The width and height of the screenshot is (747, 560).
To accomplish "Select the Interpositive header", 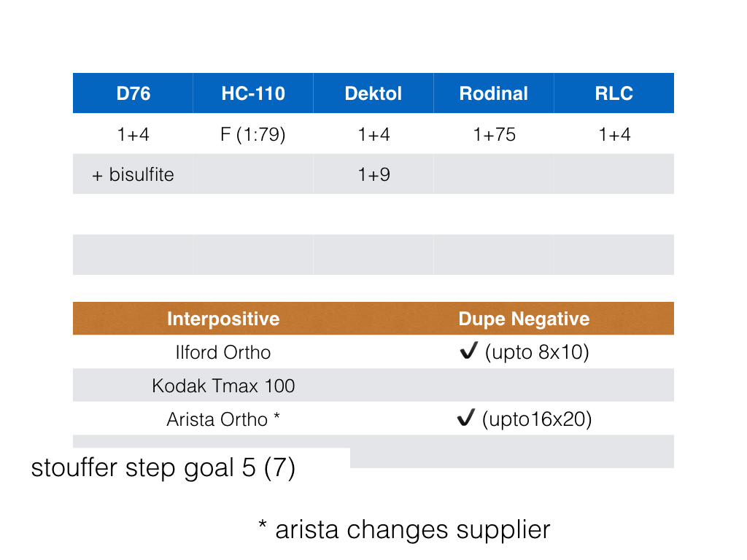I will [223, 319].
